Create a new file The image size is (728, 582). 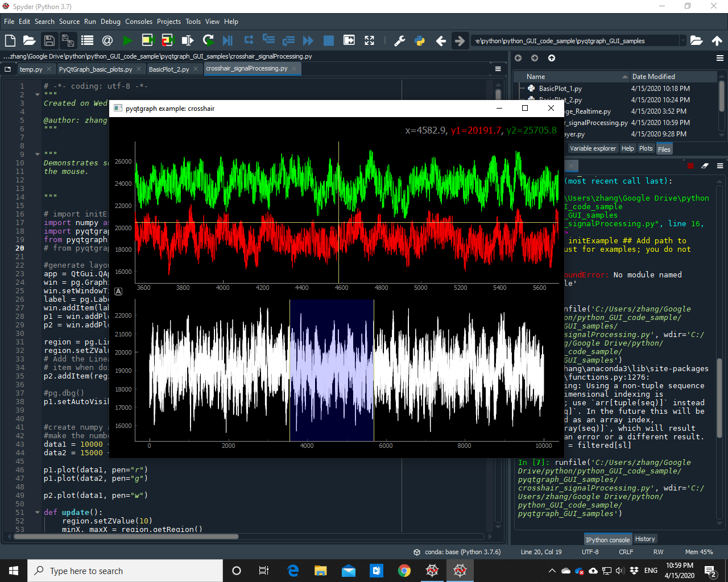(10, 40)
